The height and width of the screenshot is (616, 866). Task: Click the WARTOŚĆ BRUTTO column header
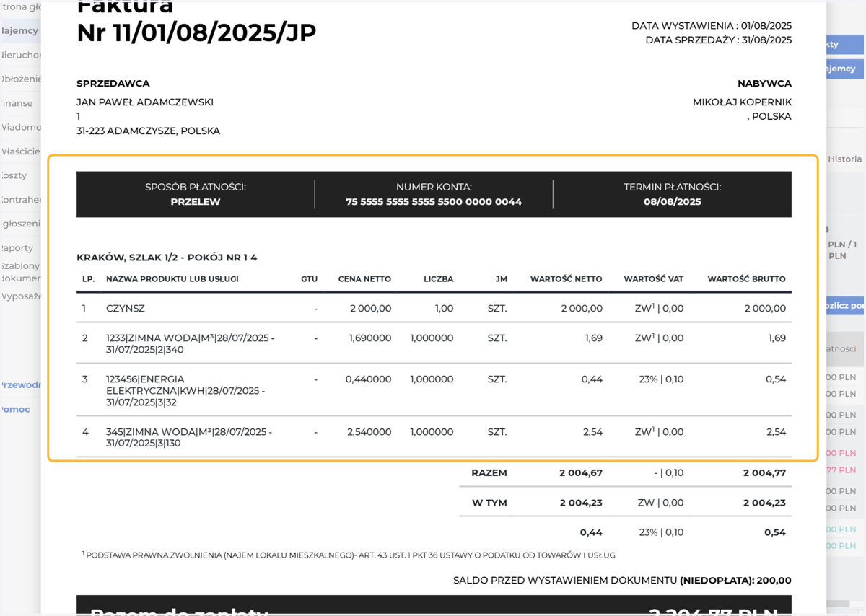click(747, 279)
